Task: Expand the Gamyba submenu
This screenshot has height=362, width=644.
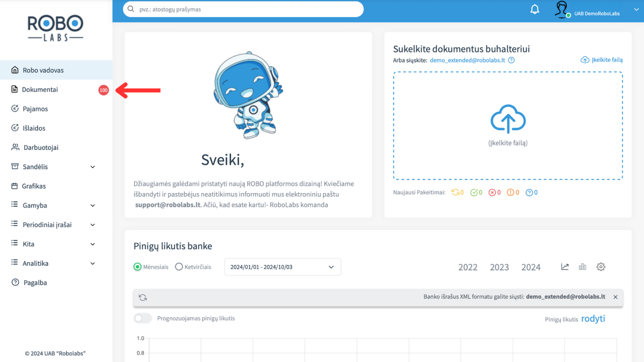Action: [x=92, y=206]
